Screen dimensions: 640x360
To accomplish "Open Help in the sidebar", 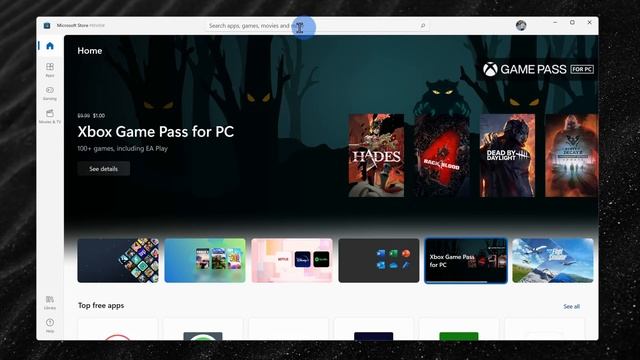I will click(50, 325).
